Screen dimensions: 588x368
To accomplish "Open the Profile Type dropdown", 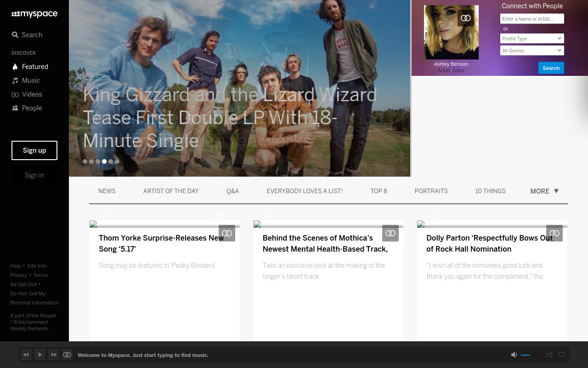I will [532, 39].
